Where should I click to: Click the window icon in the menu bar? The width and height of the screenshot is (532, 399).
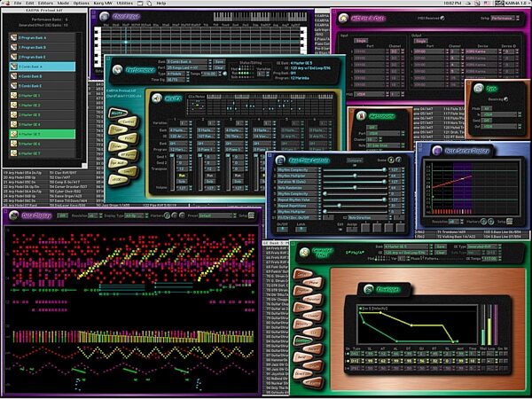141,3
